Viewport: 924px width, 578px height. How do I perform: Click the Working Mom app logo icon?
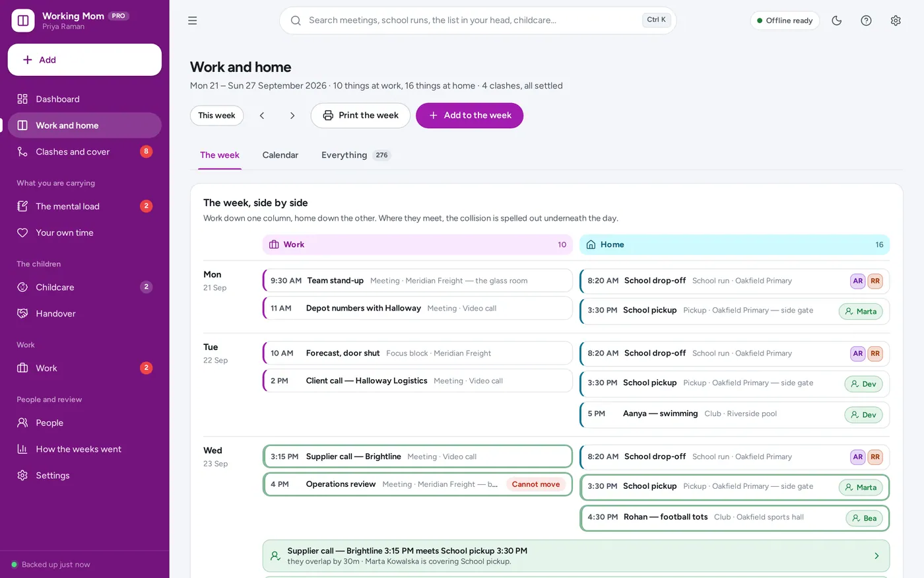(23, 20)
